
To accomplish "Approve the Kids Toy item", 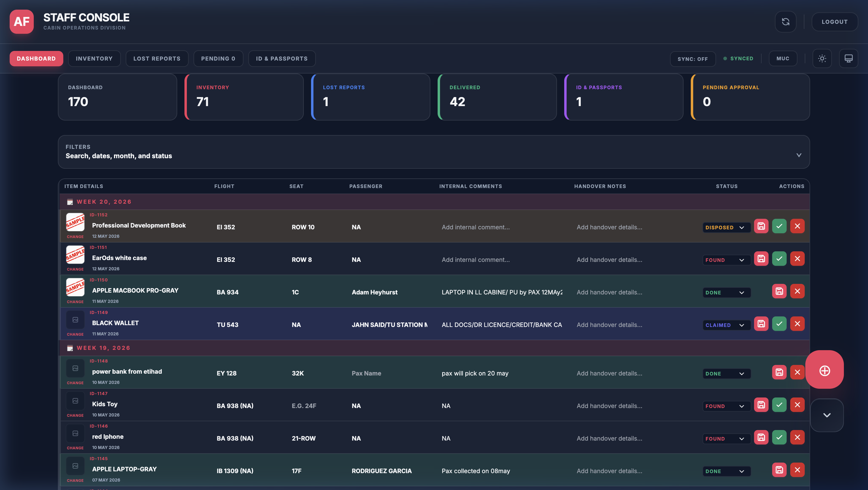I will click(x=779, y=405).
